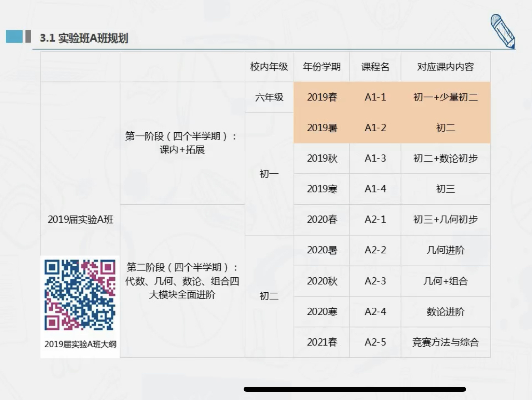Select the A1-1 course code cell

[374, 97]
